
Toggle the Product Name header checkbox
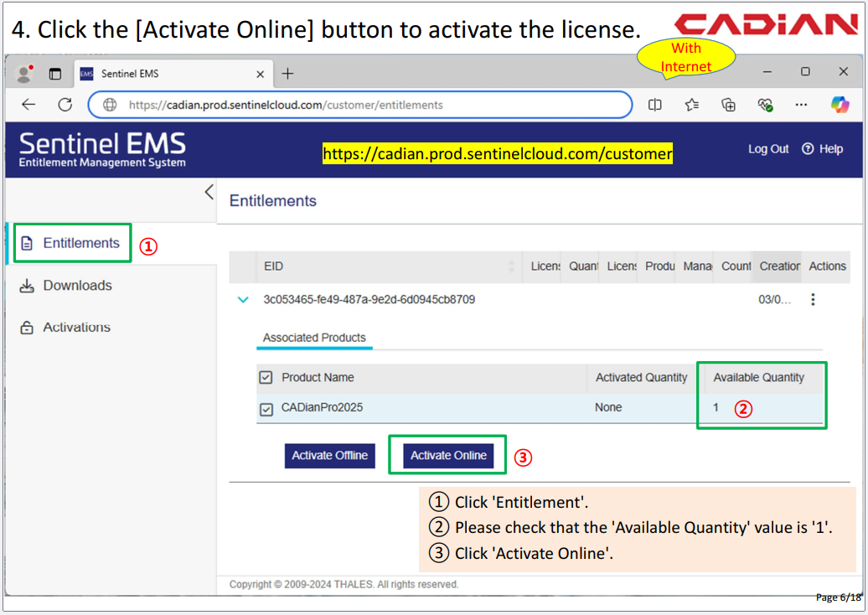[x=266, y=378]
